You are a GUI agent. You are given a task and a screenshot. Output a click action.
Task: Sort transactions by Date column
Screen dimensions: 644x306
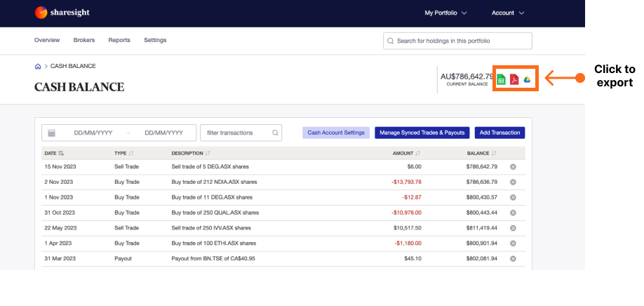(x=54, y=153)
